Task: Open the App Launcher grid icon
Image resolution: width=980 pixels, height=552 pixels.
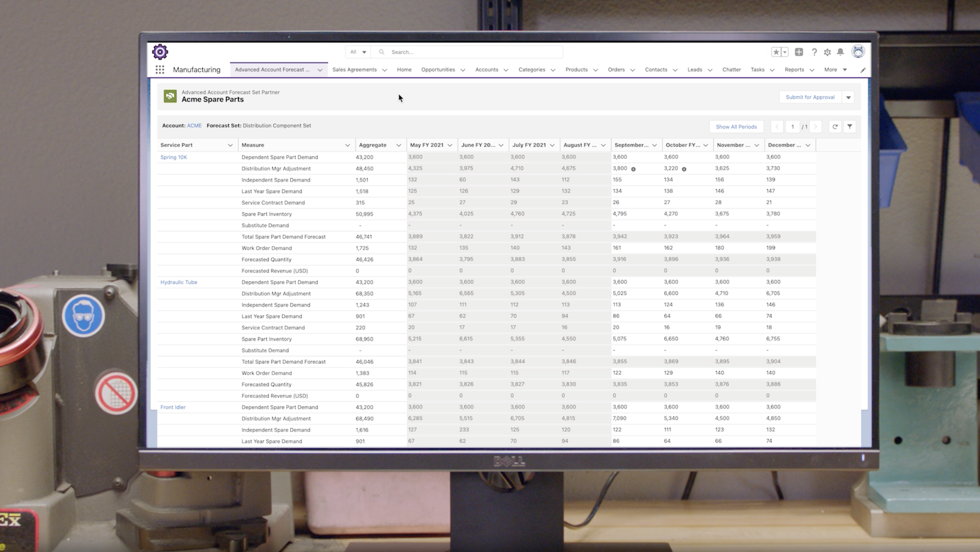Action: (160, 70)
